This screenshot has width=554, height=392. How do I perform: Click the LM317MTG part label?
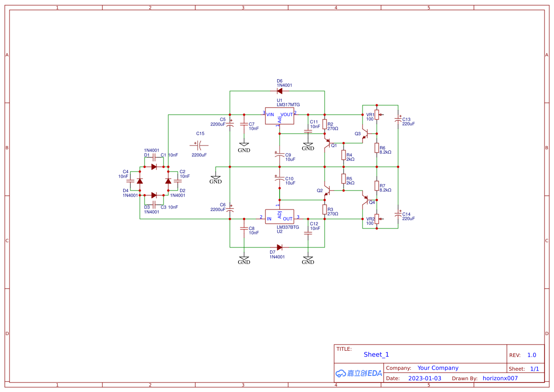288,105
